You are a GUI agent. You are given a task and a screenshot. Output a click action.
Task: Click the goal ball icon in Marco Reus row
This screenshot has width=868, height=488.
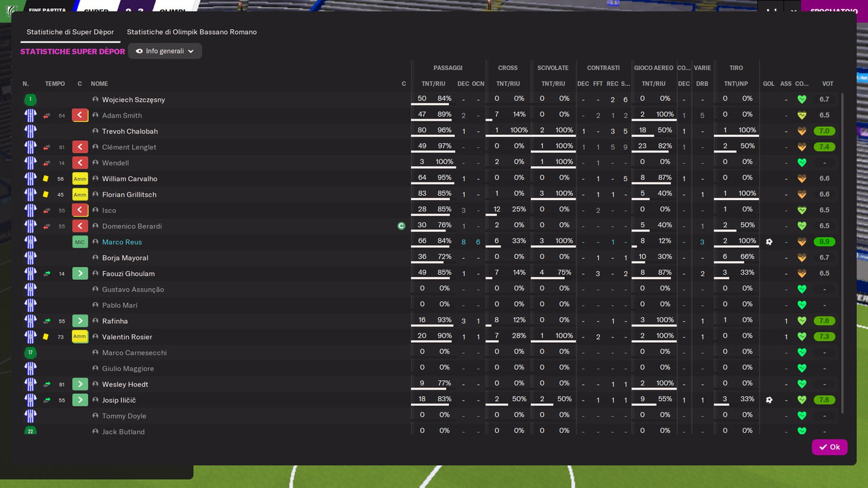[769, 242]
